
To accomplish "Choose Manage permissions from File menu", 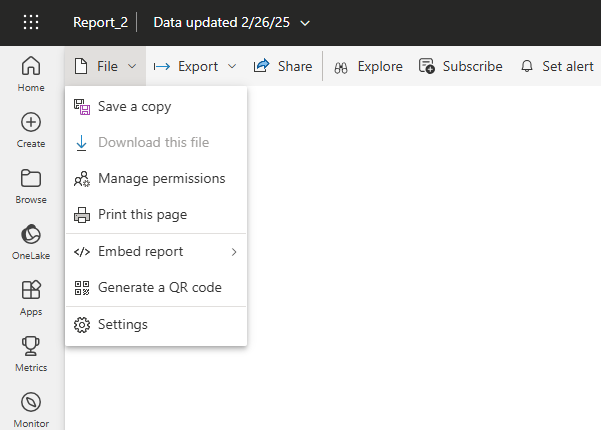I will [x=161, y=179].
